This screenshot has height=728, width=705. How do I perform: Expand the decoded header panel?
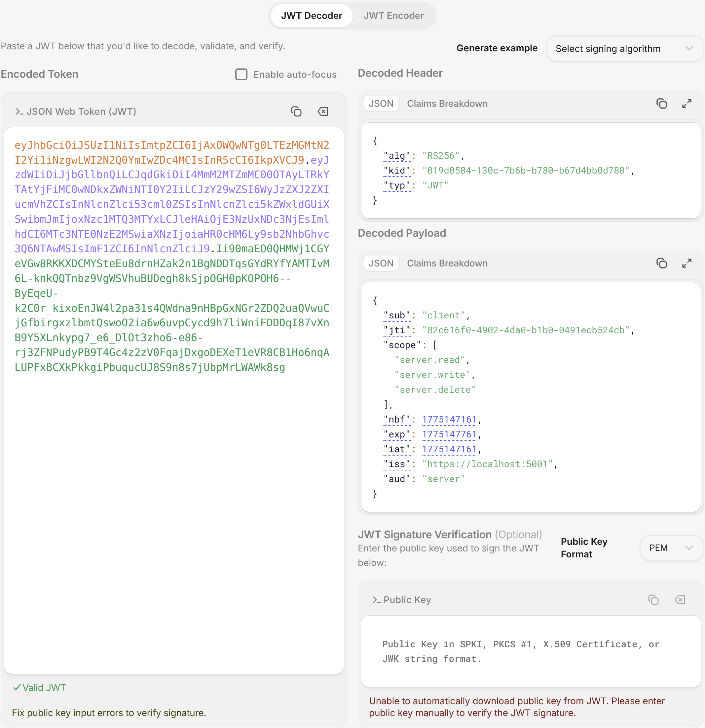point(686,103)
